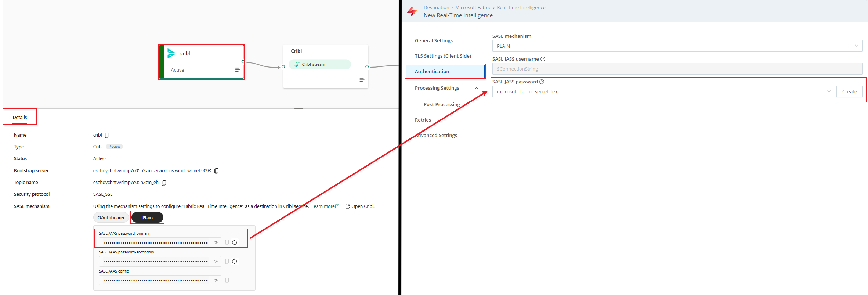Viewport: 868px width, 295px height.
Task: Click the topic name ending in _eh
Action: tap(126, 183)
